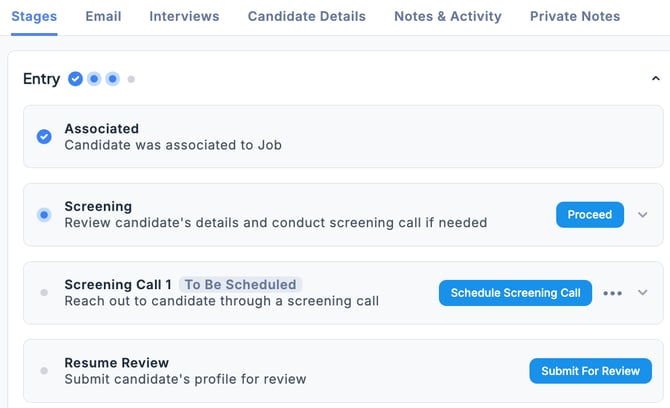Viewport: 670px width, 408px height.
Task: Collapse the Entry section
Action: point(655,78)
